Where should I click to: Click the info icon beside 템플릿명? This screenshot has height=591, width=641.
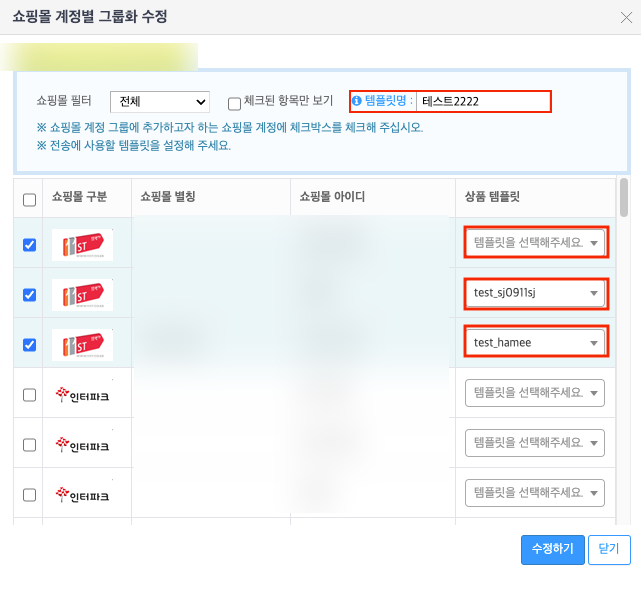pos(357,101)
